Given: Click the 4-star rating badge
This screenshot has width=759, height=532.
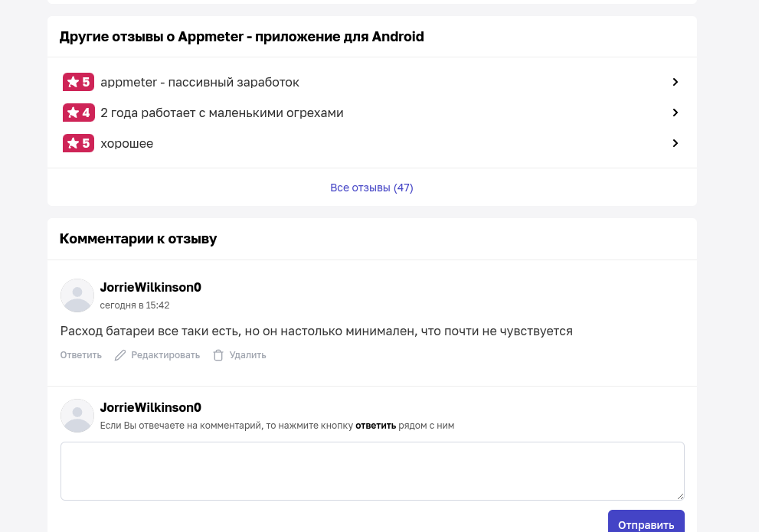Looking at the screenshot, I should (78, 113).
